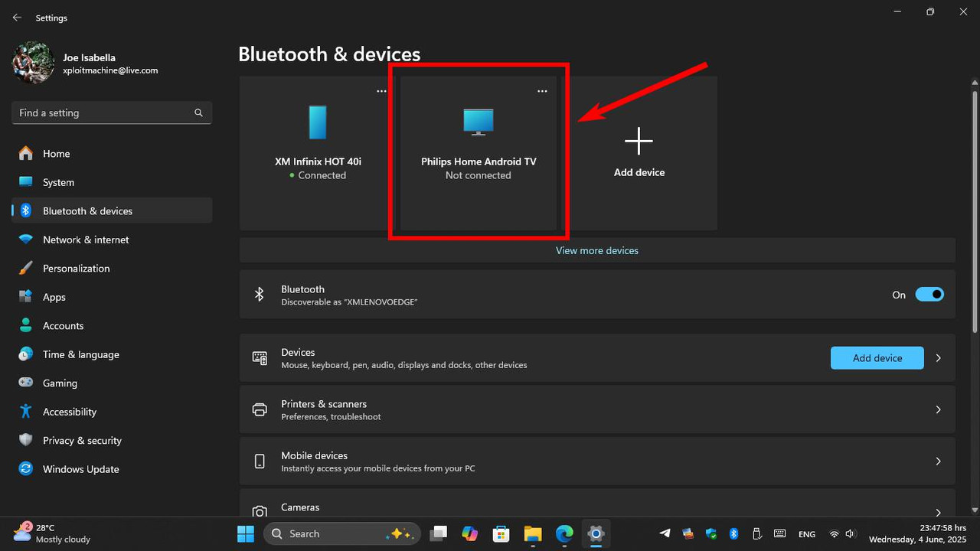Image resolution: width=980 pixels, height=551 pixels.
Task: Expand the Devices row chevron
Action: pyautogui.click(x=939, y=357)
